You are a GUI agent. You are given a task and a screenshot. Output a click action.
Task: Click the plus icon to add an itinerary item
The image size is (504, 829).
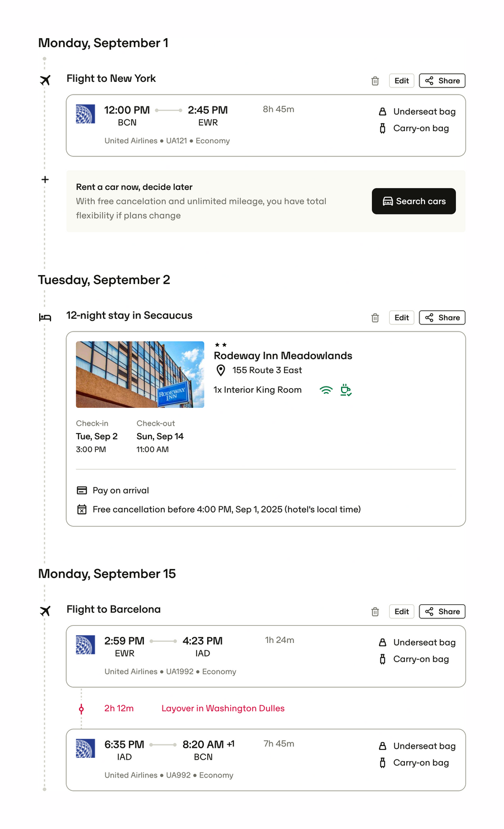[x=45, y=179]
